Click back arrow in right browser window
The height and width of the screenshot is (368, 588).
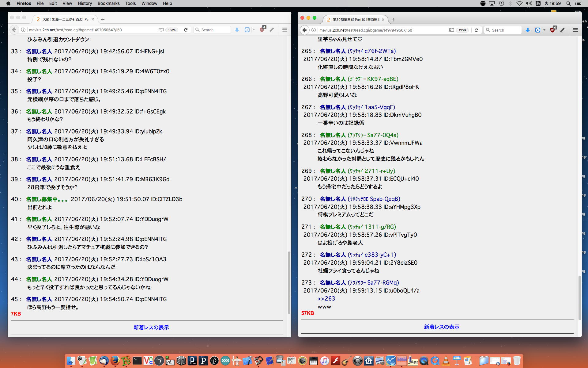coord(304,30)
